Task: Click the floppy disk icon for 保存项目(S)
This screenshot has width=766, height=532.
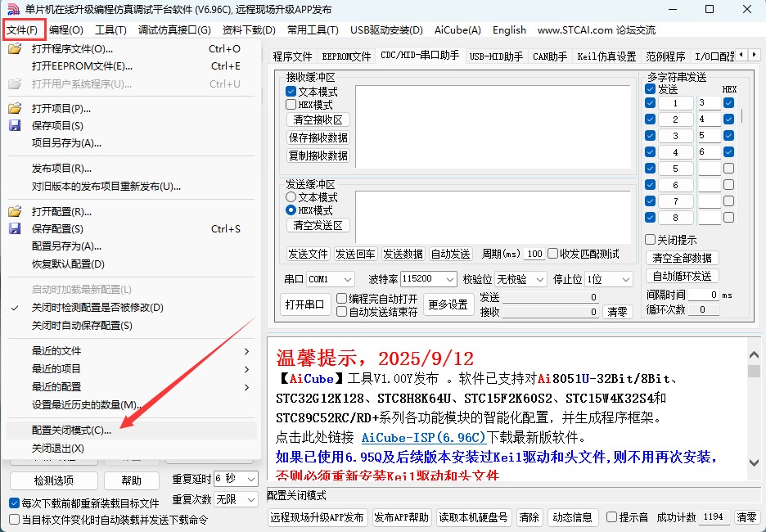Action: pos(15,126)
